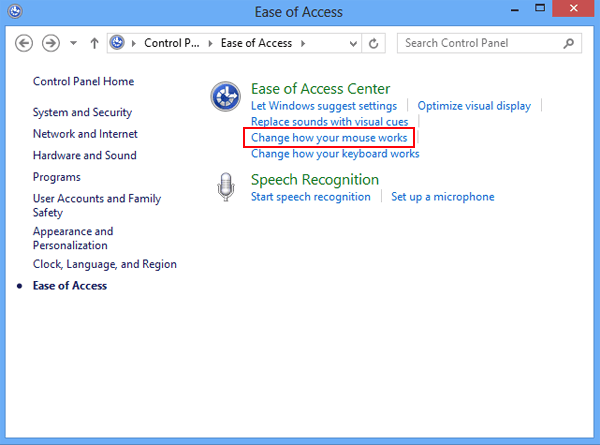Refresh the Control Panel view
The height and width of the screenshot is (445, 600).
pos(373,43)
